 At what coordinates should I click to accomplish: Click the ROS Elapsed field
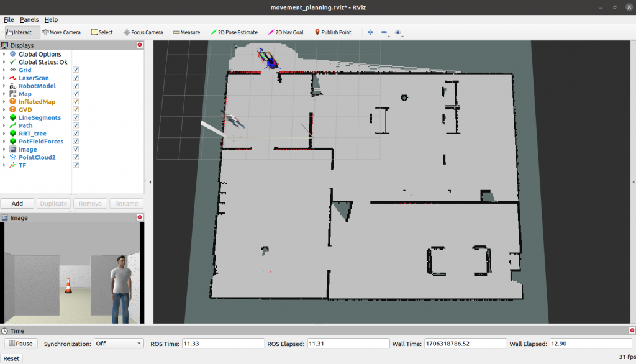(x=348, y=344)
